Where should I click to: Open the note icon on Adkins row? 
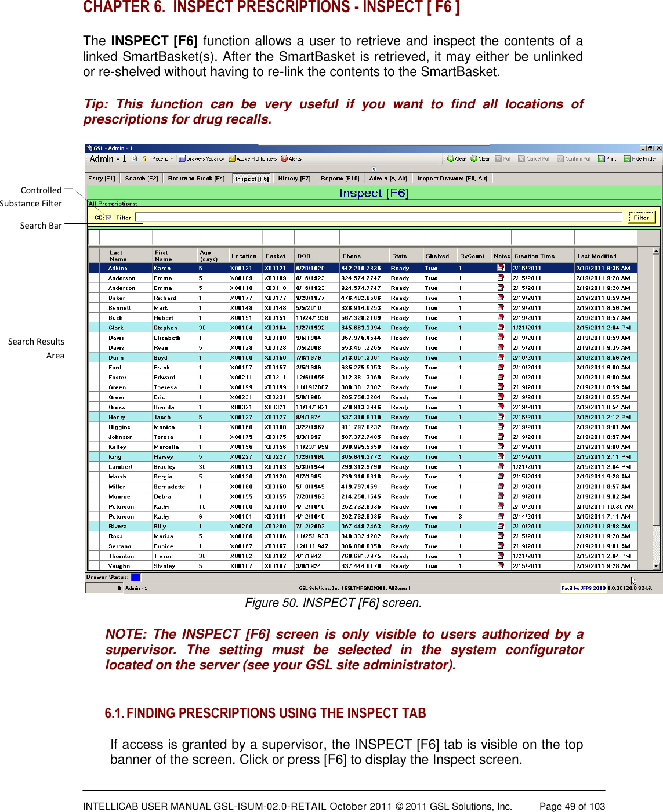click(500, 268)
